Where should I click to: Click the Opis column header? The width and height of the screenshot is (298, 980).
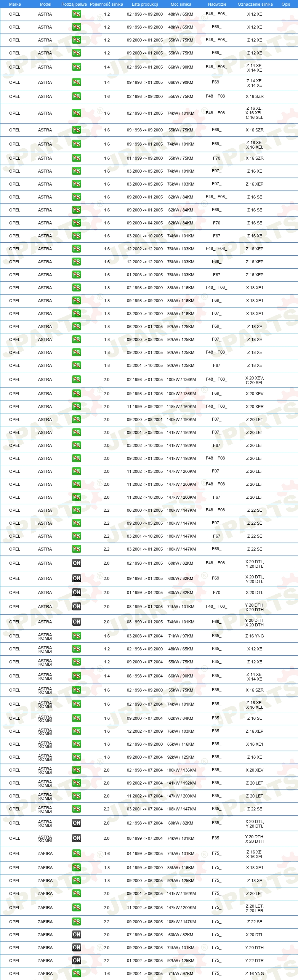pos(286,4)
